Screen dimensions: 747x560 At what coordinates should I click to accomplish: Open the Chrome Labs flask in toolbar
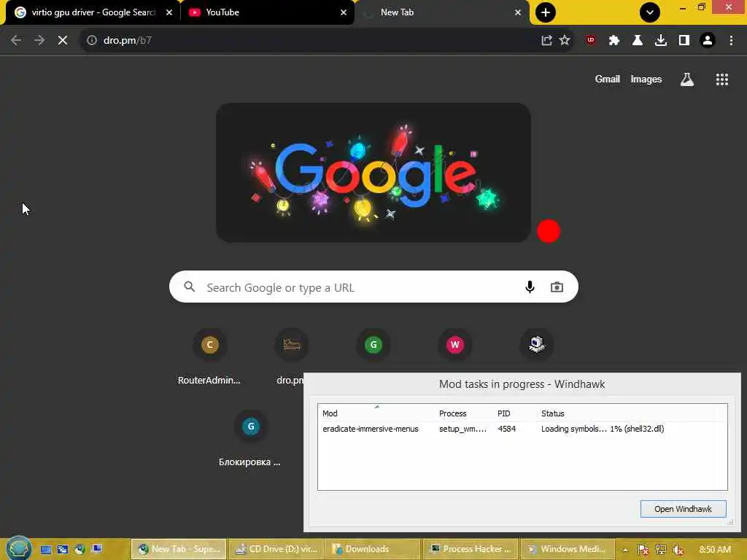(637, 41)
